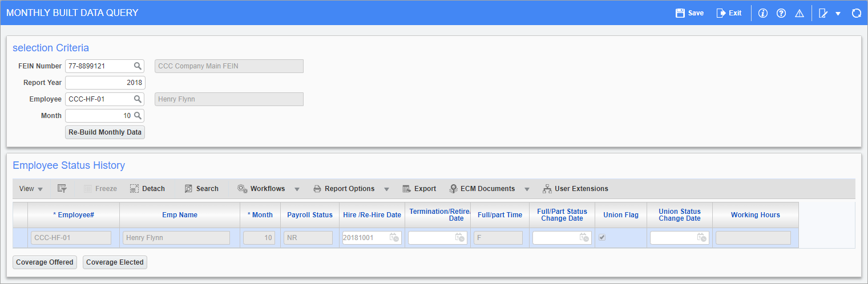The image size is (868, 284).
Task: Open the View menu in table toolbar
Action: pyautogui.click(x=30, y=189)
